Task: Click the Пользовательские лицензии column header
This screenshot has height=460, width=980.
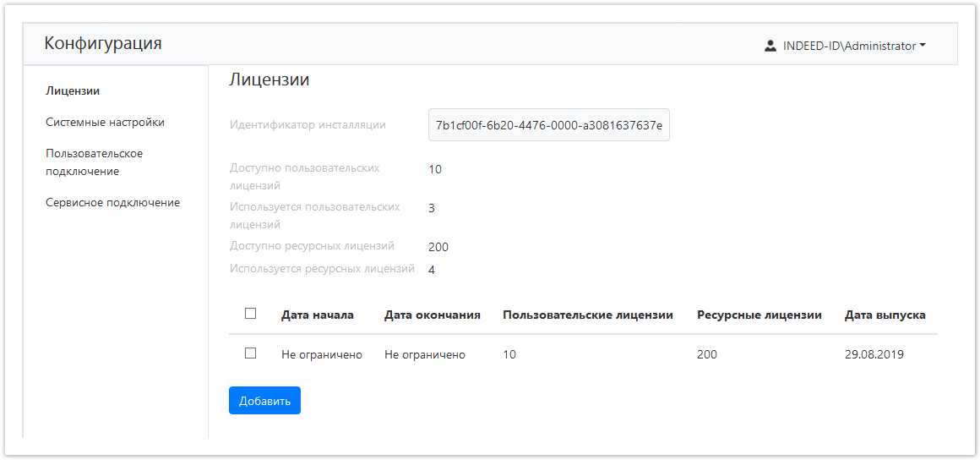Action: (587, 315)
